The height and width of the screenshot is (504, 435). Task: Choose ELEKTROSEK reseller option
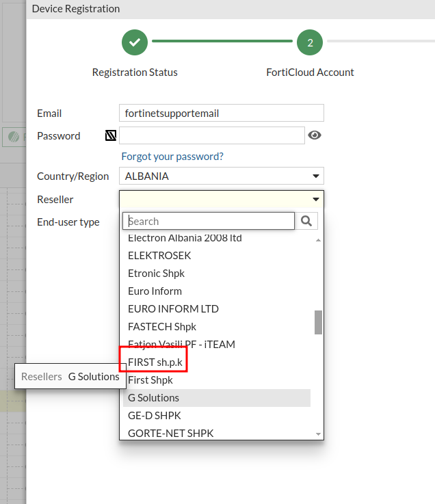coord(159,255)
